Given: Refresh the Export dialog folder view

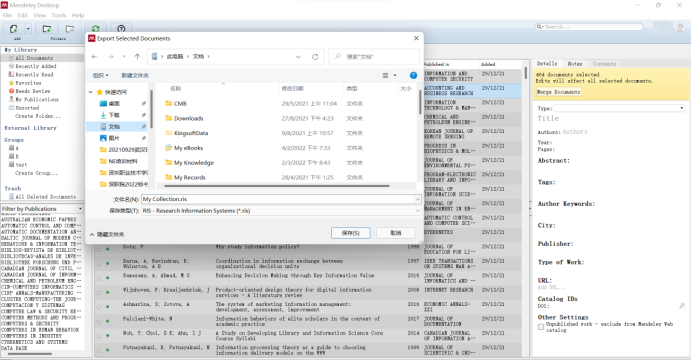Looking at the screenshot, I should coord(315,56).
